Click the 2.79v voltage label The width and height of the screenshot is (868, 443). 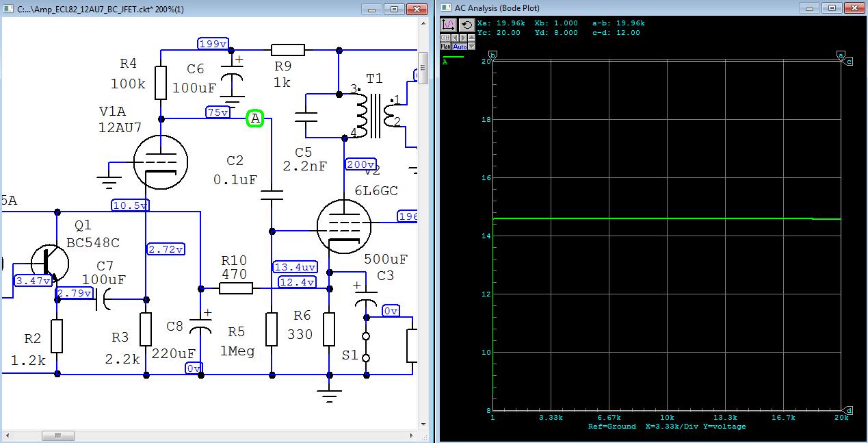coord(75,293)
